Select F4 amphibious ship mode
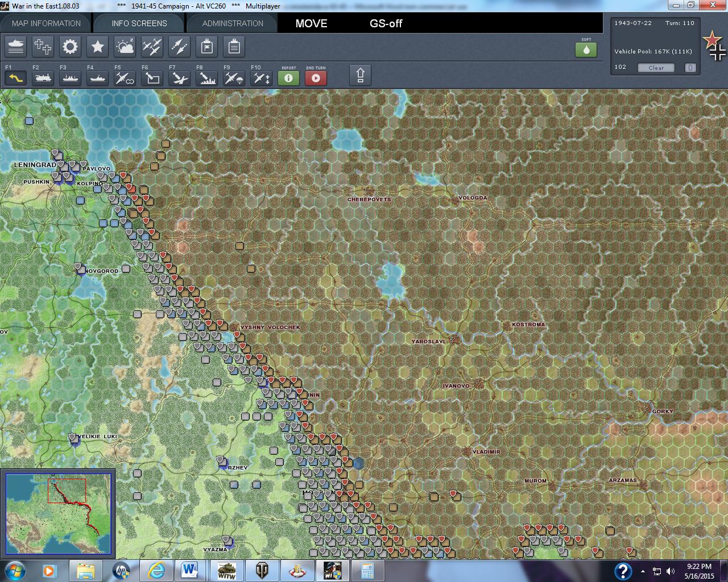Viewport: 728px width, 582px height. click(98, 78)
